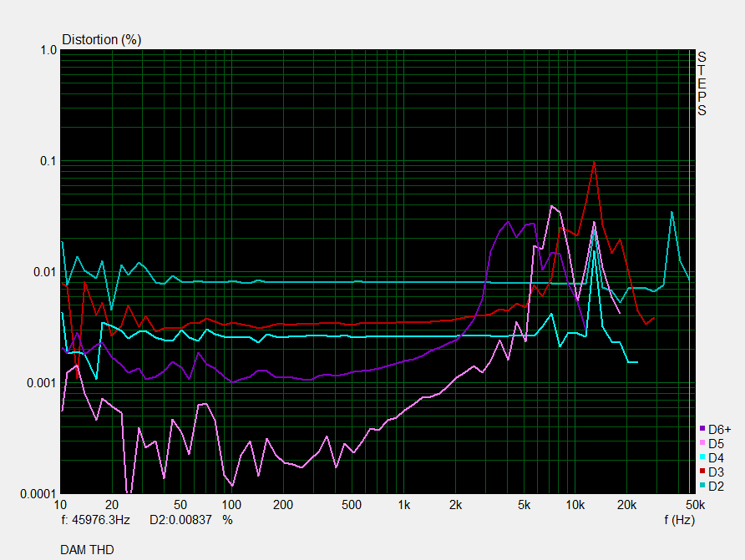The image size is (745, 560).
Task: Click the 0.1 y-axis tick label
Action: point(48,161)
